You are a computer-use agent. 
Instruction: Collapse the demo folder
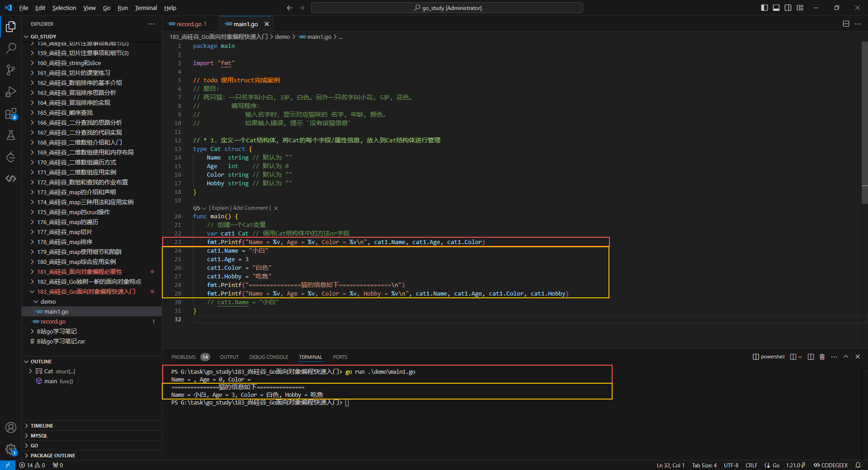pyautogui.click(x=48, y=301)
